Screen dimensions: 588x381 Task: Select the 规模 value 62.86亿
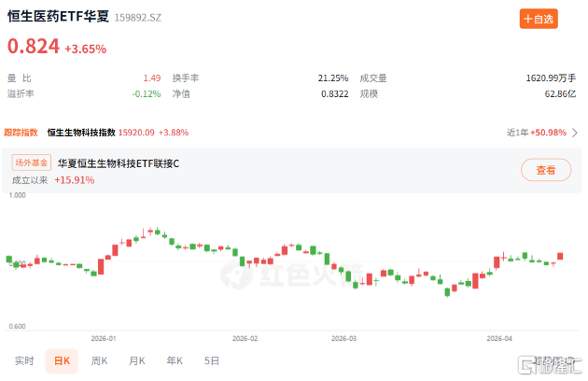560,93
